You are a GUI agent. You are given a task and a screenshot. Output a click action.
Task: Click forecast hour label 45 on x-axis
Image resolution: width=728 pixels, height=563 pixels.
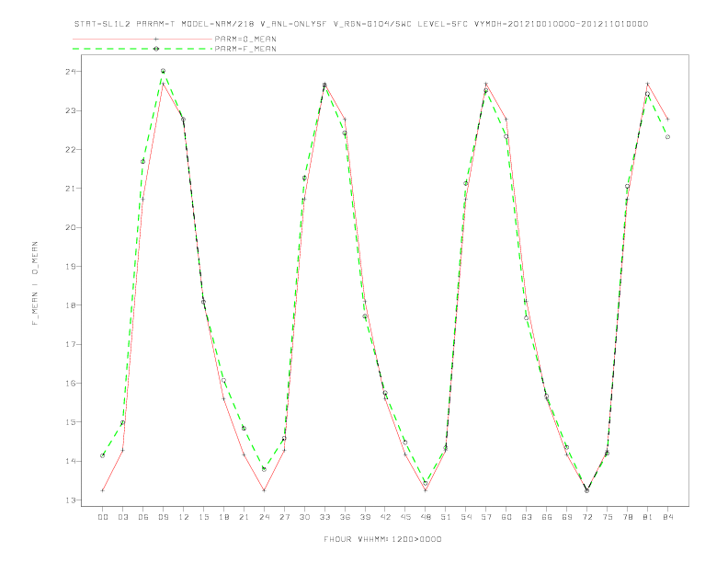point(405,517)
